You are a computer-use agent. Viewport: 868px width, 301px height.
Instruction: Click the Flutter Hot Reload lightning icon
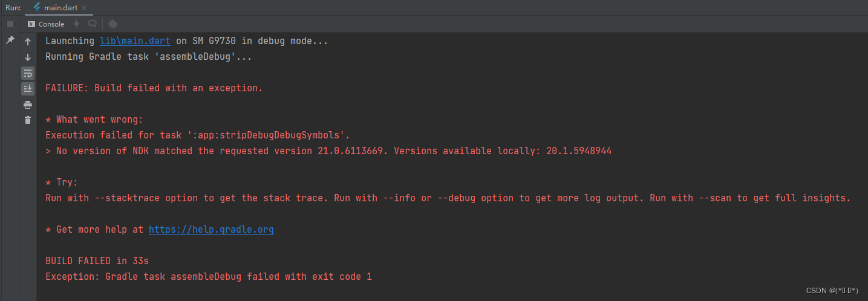pyautogui.click(x=76, y=24)
